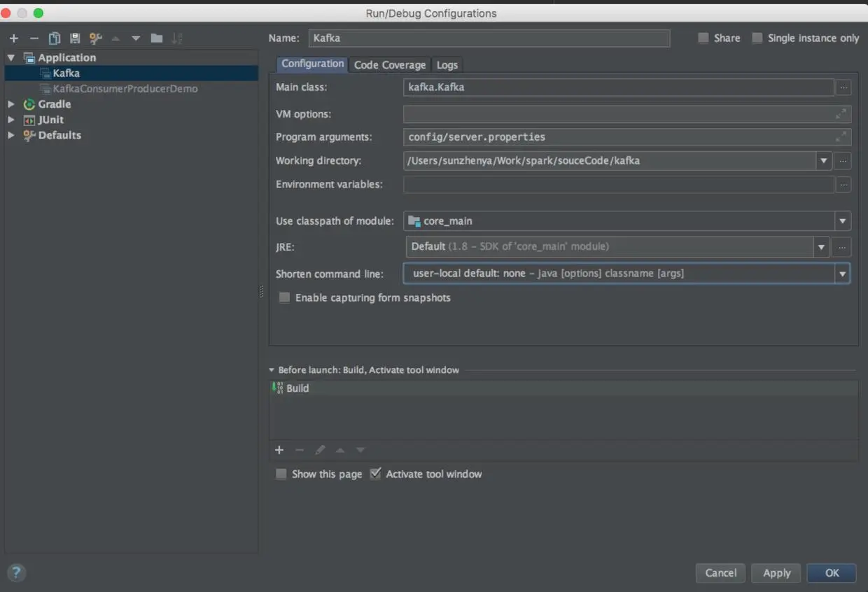
Task: Move the configuration up in the toolbar
Action: coord(115,38)
